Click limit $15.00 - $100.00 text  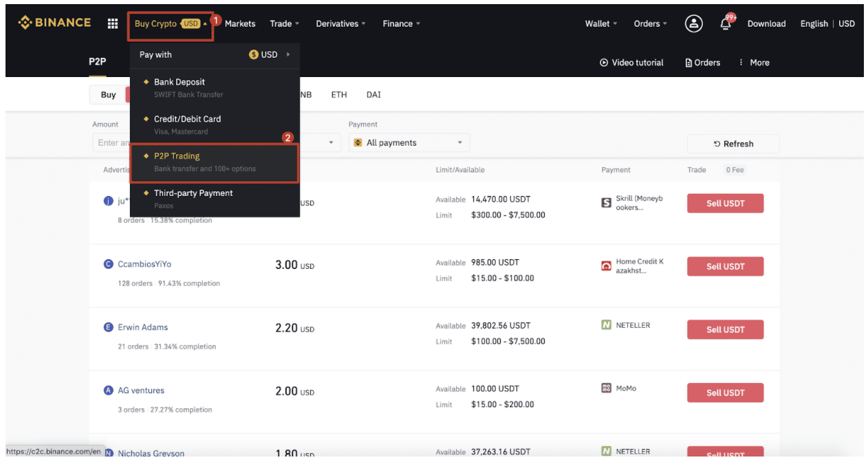coord(502,278)
